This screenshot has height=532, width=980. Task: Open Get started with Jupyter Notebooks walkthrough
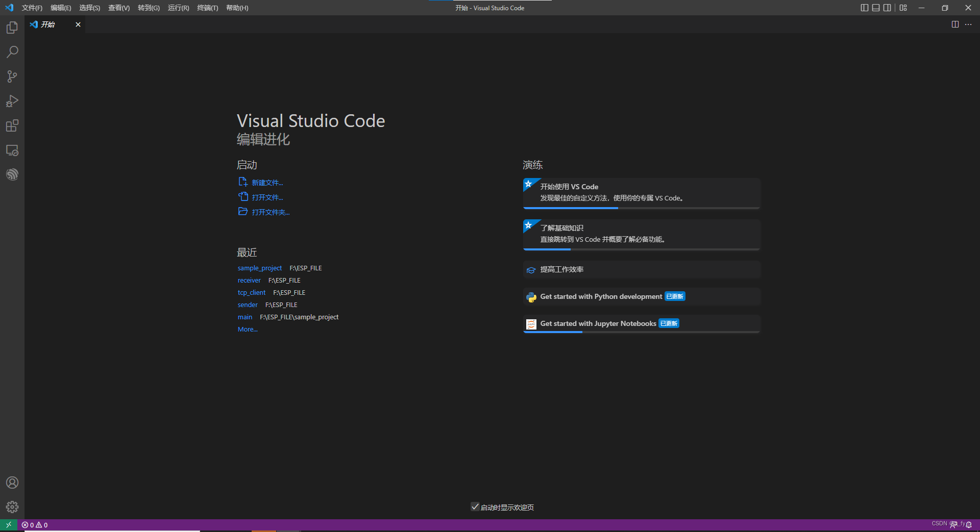pos(642,324)
